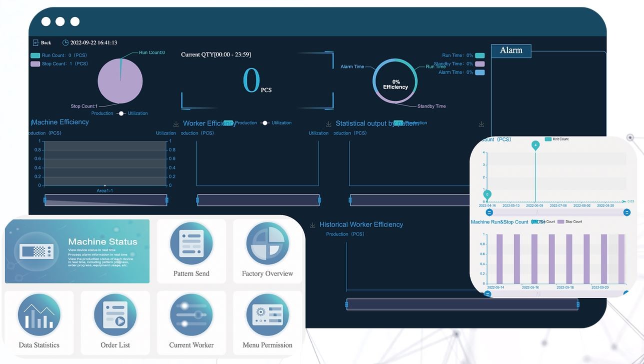Open the Menu Permission icon
Screen dimensions: 644x364
tap(267, 315)
